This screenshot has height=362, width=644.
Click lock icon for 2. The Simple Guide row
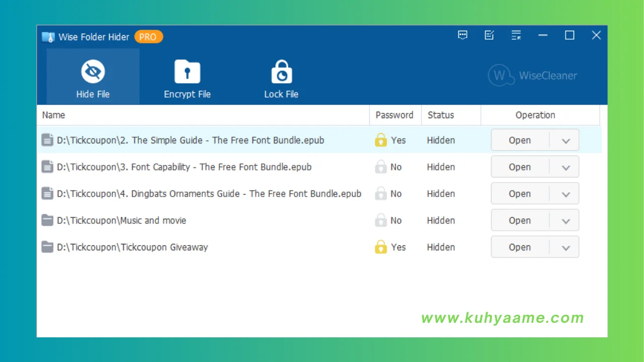(x=381, y=140)
